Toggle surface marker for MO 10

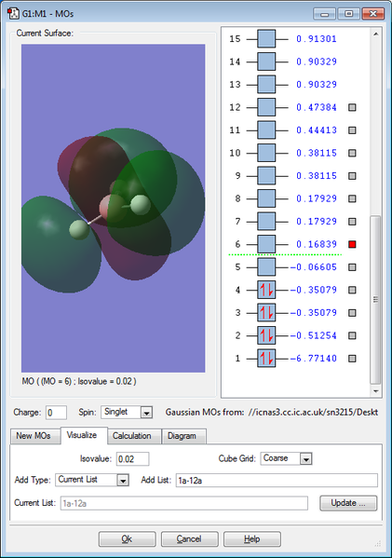(352, 153)
